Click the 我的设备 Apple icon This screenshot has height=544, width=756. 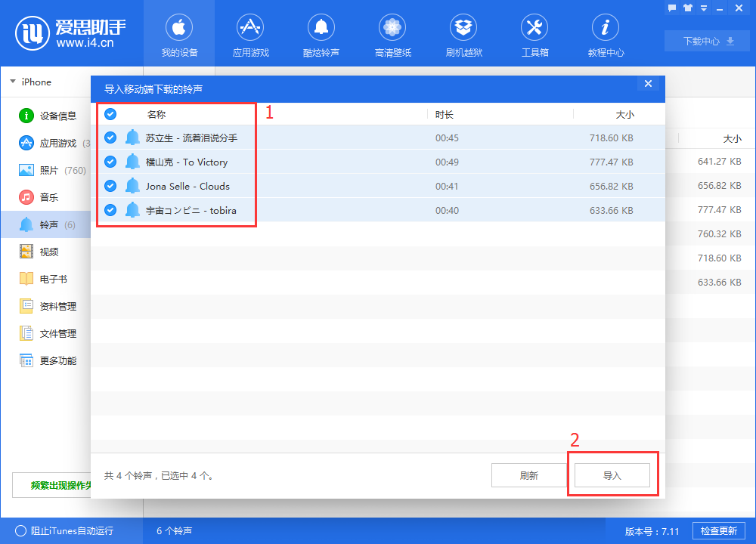(x=179, y=29)
